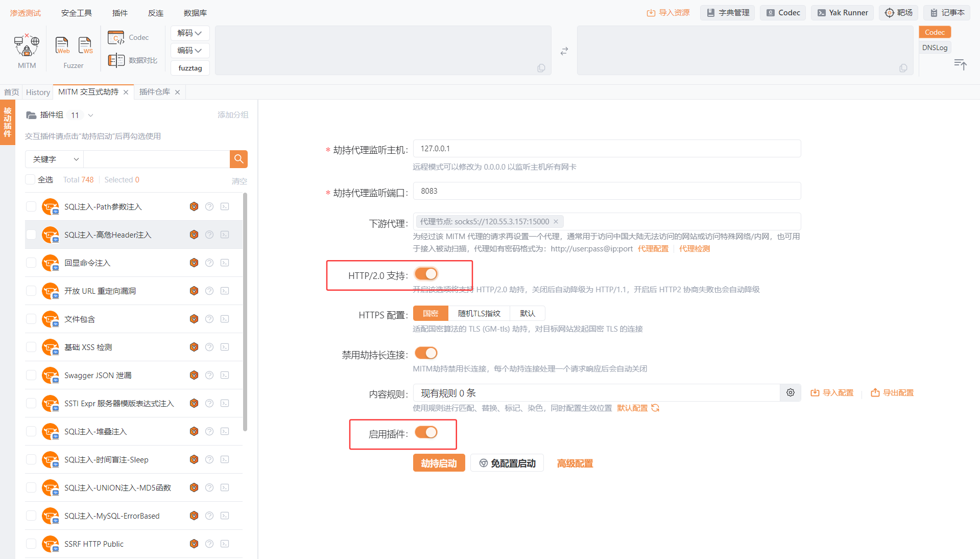Viewport: 980px width, 559px height.
Task: Open the 编码 encode dropdown
Action: 190,51
